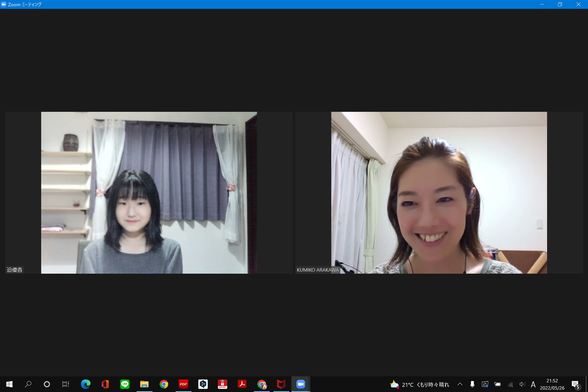Image resolution: width=588 pixels, height=392 pixels.
Task: Open LINE app from taskbar
Action: (x=125, y=384)
